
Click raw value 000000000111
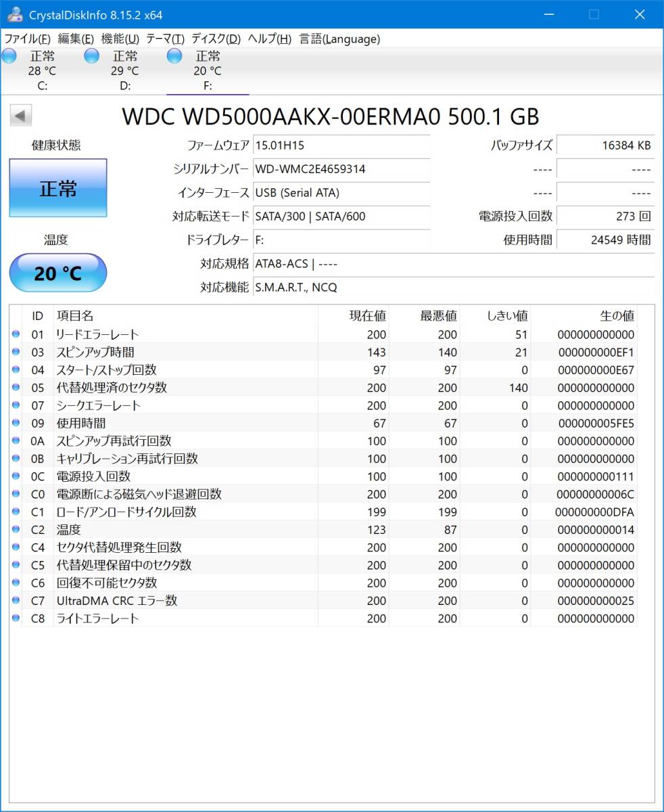596,476
